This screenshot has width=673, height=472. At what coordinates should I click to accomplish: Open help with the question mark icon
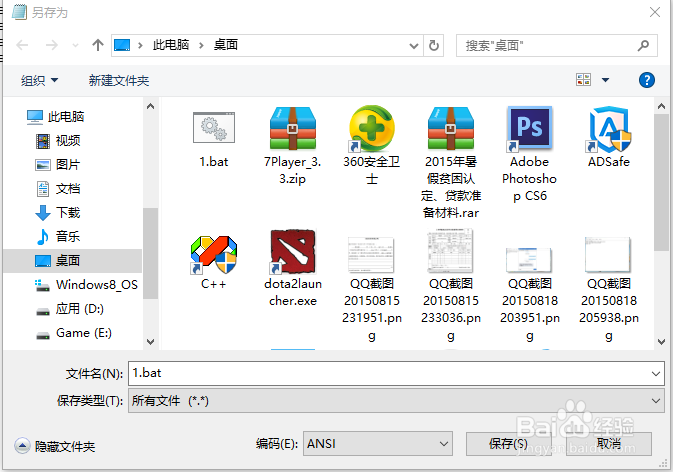pos(646,80)
